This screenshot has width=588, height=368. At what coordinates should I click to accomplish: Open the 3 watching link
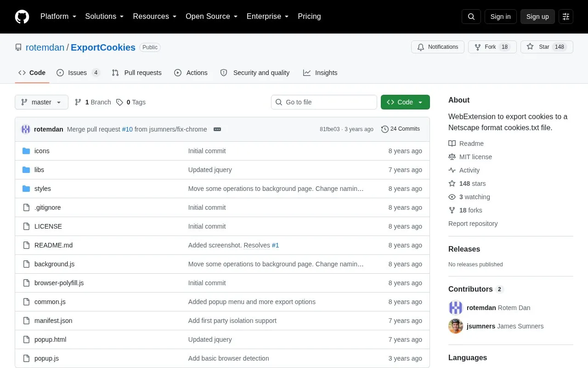[x=469, y=197]
